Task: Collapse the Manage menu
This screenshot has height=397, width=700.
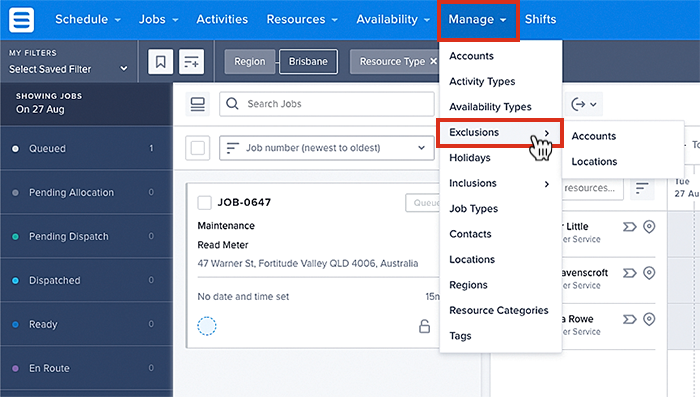Action: click(x=478, y=20)
